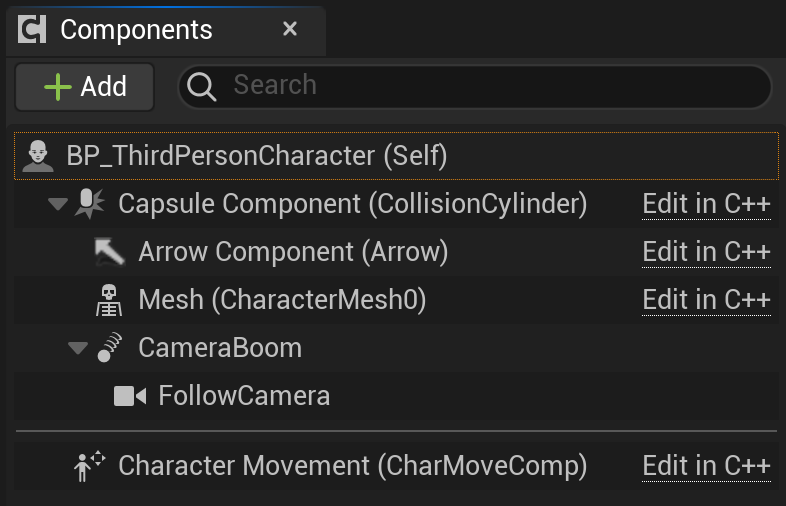Collapse the Capsule Component tree node
The image size is (786, 506).
(58, 204)
